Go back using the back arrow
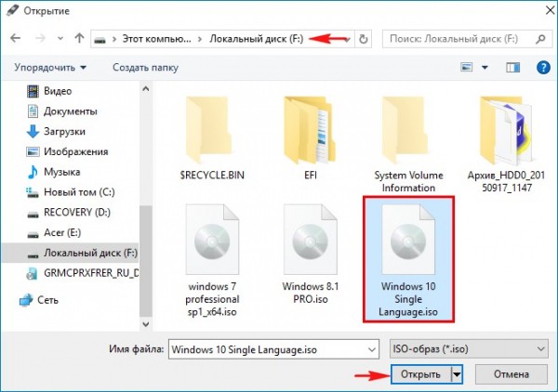 click(x=15, y=38)
